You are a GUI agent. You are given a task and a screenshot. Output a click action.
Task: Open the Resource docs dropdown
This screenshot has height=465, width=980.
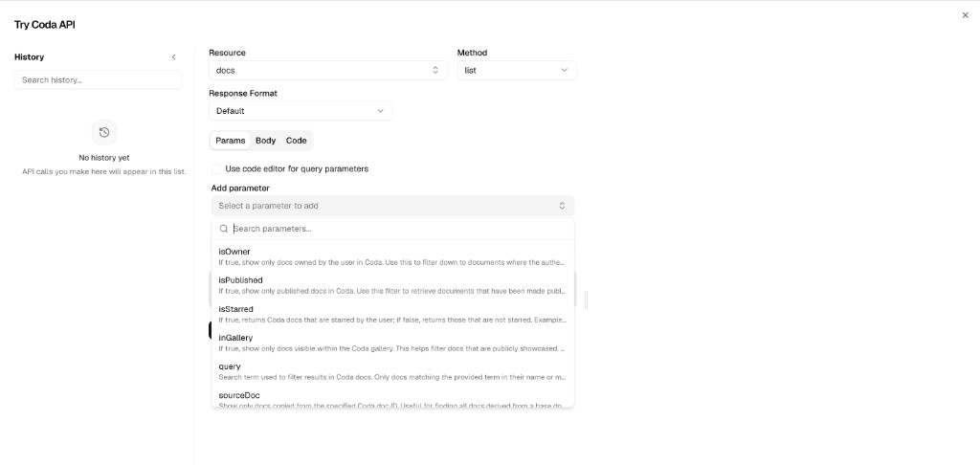pos(328,71)
